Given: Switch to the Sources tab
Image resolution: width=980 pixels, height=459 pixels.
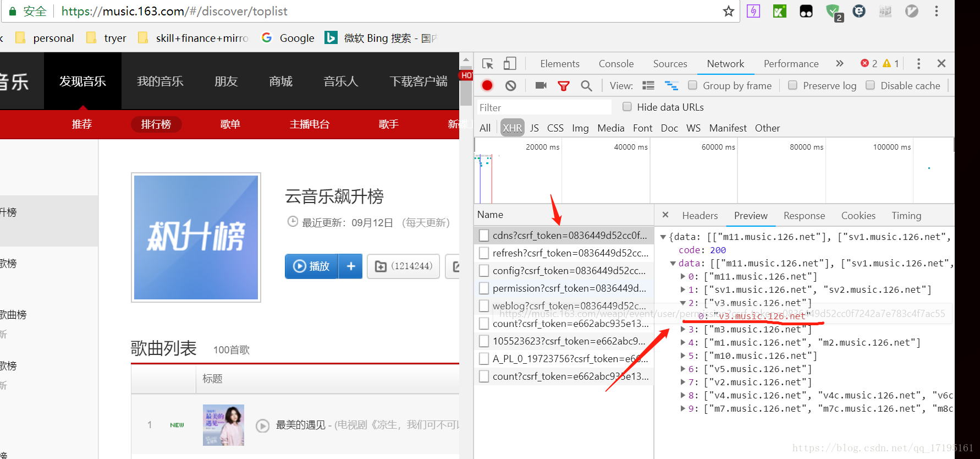Looking at the screenshot, I should 670,63.
